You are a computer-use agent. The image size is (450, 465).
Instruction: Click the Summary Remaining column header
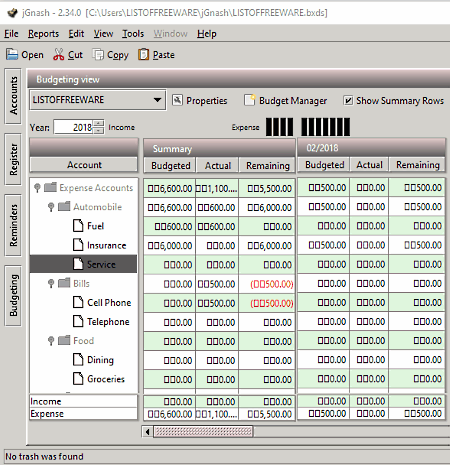(x=267, y=165)
